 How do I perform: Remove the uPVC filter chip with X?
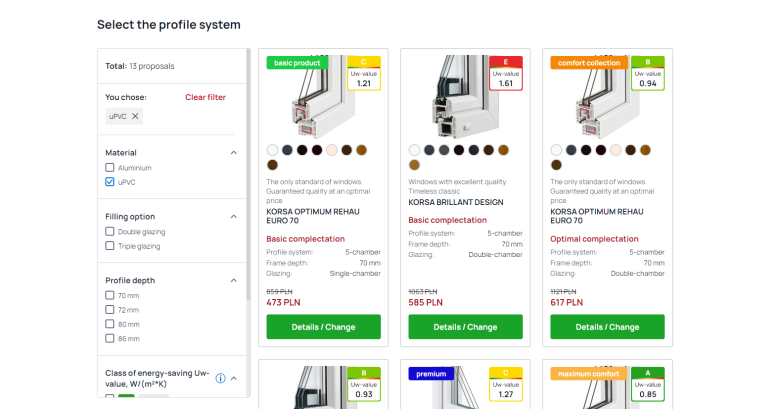pyautogui.click(x=136, y=117)
